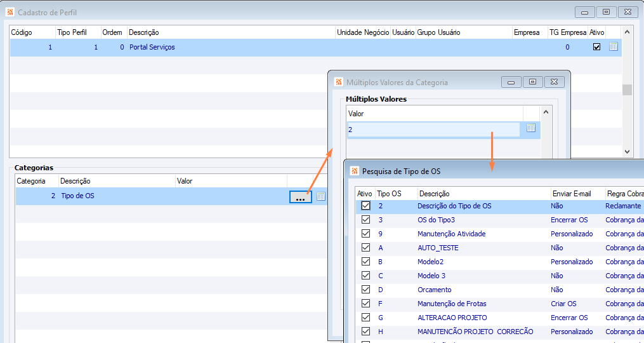
Task: Click Unidade Negócio column header
Action: coord(363,32)
